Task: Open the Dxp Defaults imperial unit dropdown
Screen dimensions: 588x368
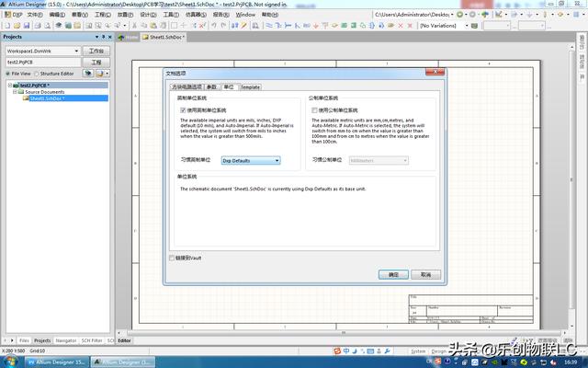Action: pyautogui.click(x=251, y=160)
